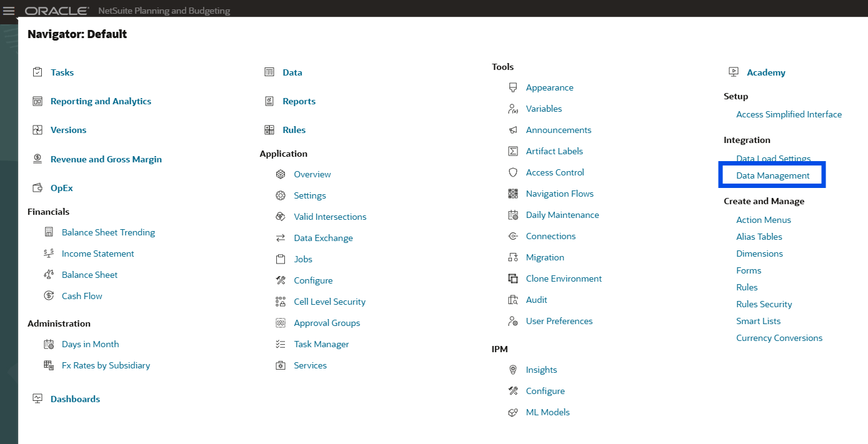Click the ML Models icon
This screenshot has height=444, width=868.
(x=513, y=412)
